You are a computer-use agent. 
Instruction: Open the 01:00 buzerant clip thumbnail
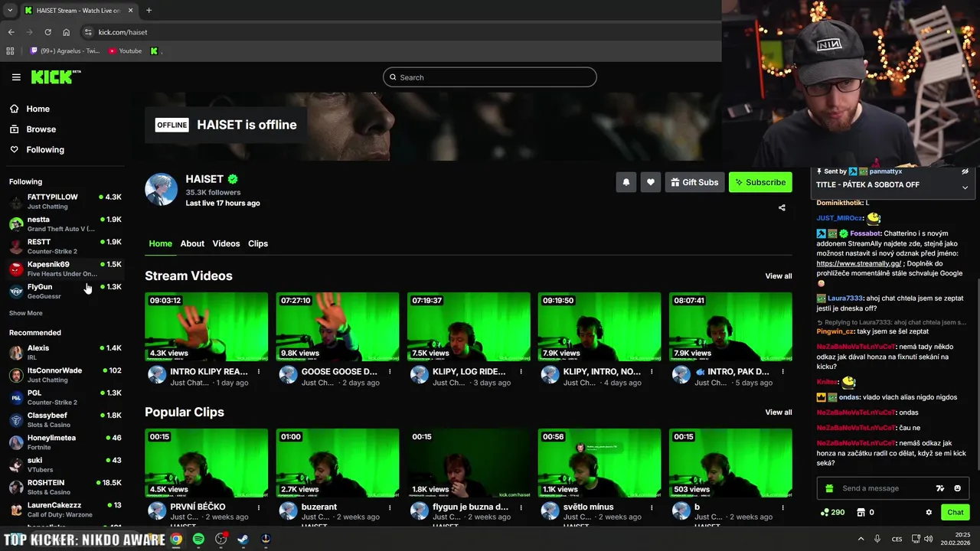338,463
